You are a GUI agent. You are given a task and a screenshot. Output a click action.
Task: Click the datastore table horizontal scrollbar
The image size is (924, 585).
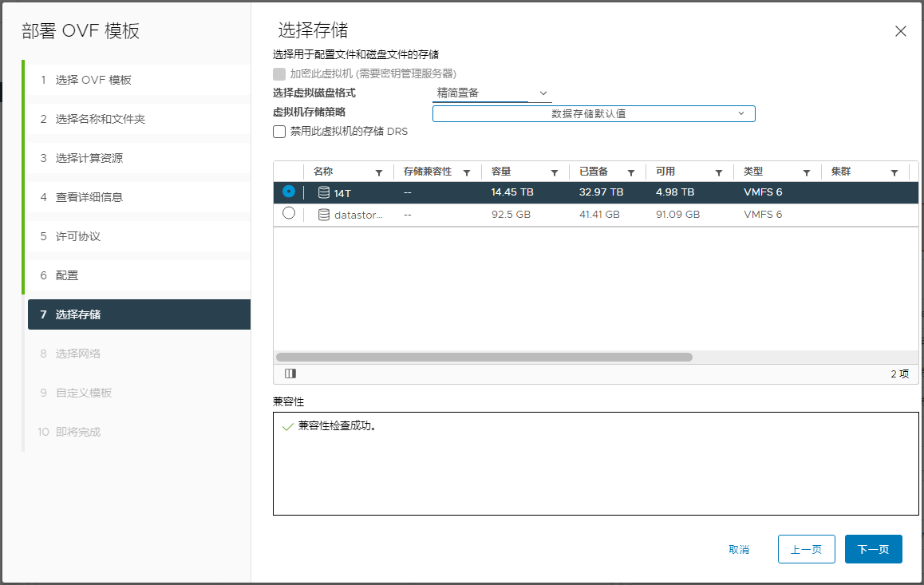click(x=484, y=358)
